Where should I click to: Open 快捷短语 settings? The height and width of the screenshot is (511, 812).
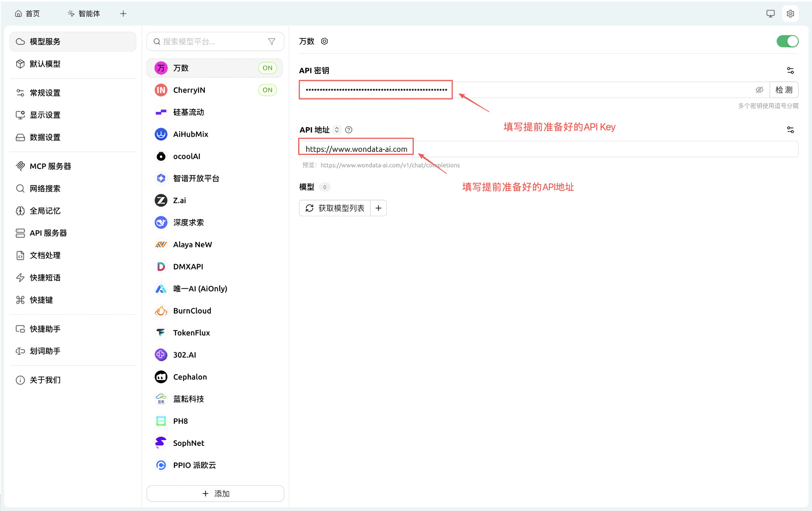[73, 277]
